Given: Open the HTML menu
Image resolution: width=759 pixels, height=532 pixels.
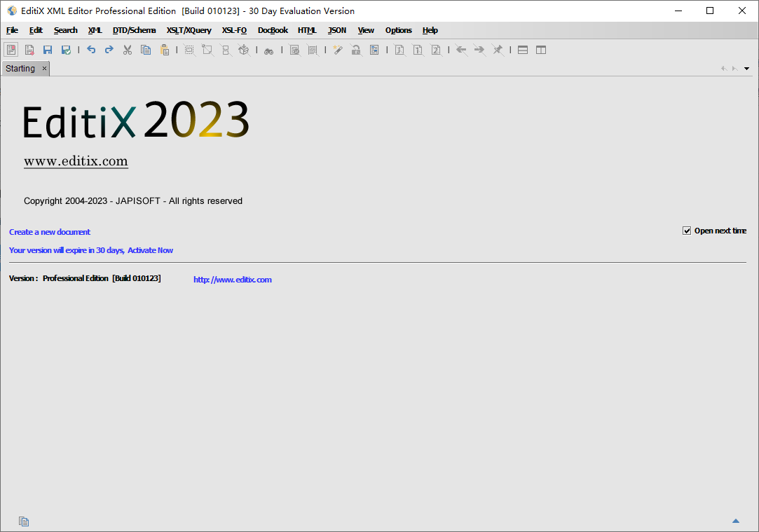Looking at the screenshot, I should (308, 30).
